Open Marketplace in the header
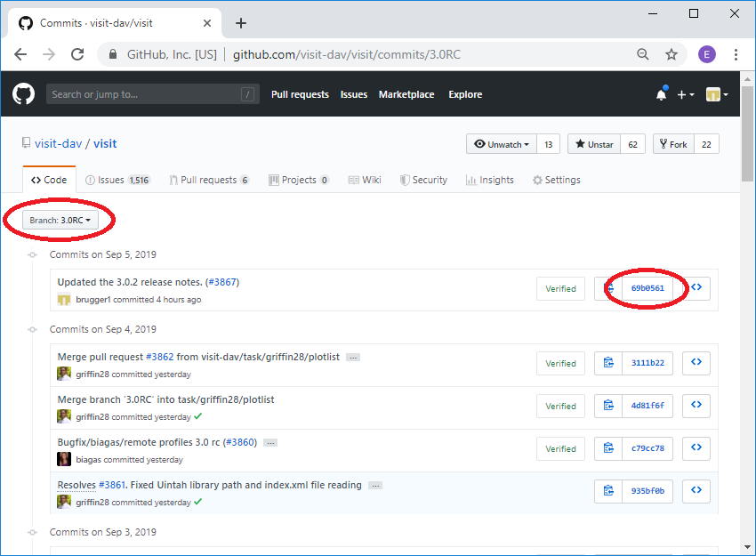The image size is (756, 556). (x=406, y=94)
